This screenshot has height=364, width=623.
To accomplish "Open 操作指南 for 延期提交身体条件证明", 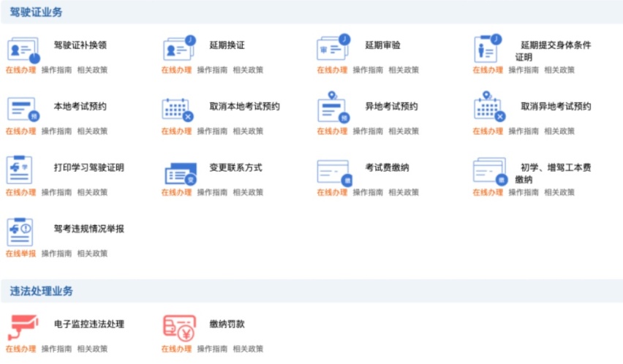I will [524, 70].
